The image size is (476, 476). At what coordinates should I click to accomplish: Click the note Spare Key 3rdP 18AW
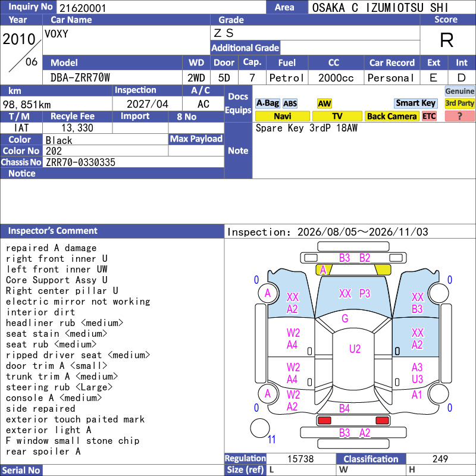pos(306,128)
